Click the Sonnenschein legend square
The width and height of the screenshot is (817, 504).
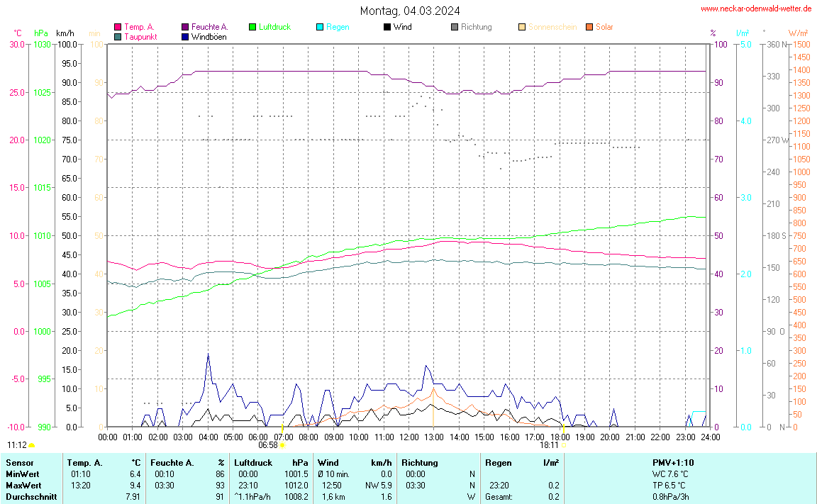pyautogui.click(x=522, y=27)
